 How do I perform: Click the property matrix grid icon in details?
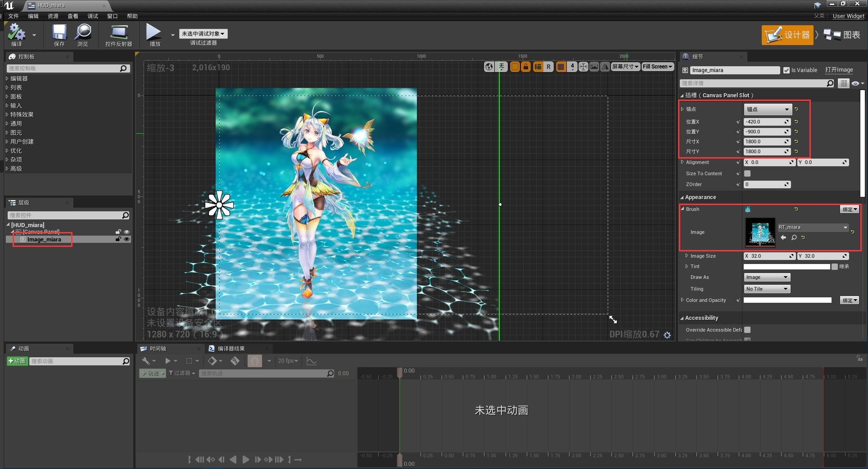tap(844, 83)
